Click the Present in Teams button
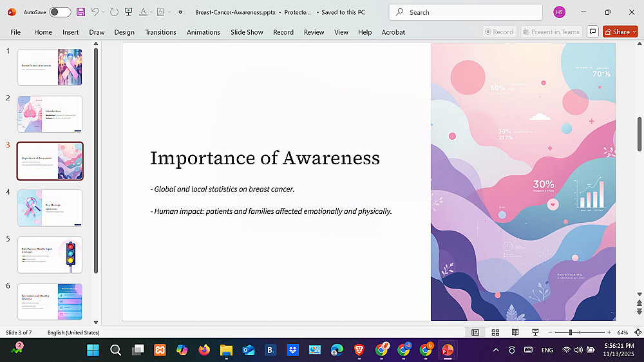Image resolution: width=644 pixels, height=362 pixels. (x=551, y=32)
